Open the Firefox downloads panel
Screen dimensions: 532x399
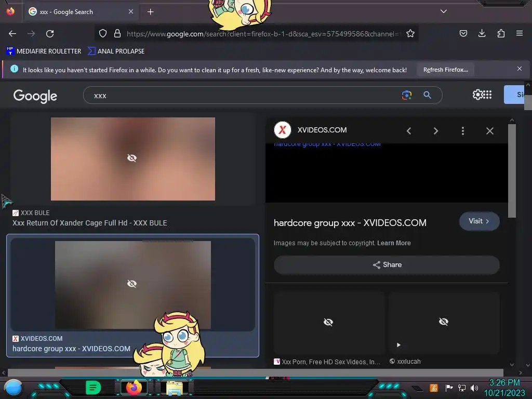[482, 33]
